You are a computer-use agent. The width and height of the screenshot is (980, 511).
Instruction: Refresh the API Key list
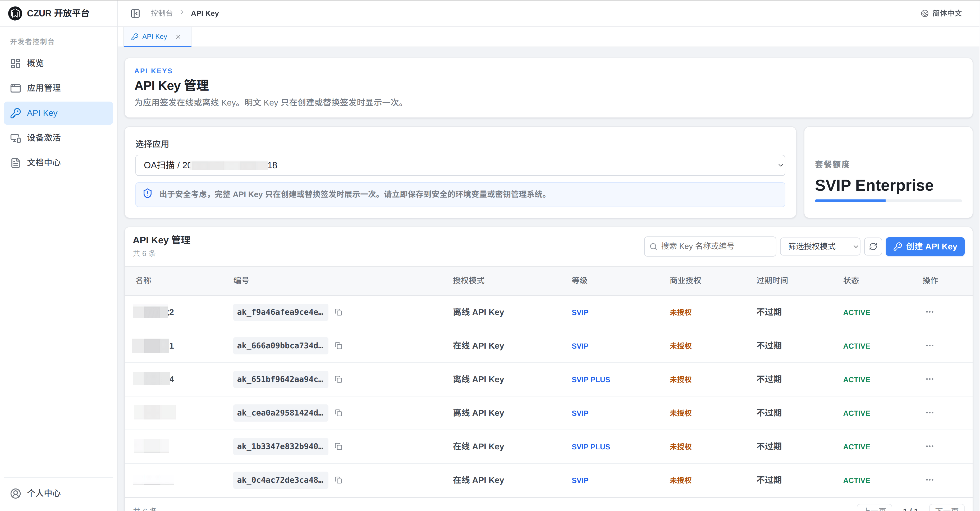873,247
